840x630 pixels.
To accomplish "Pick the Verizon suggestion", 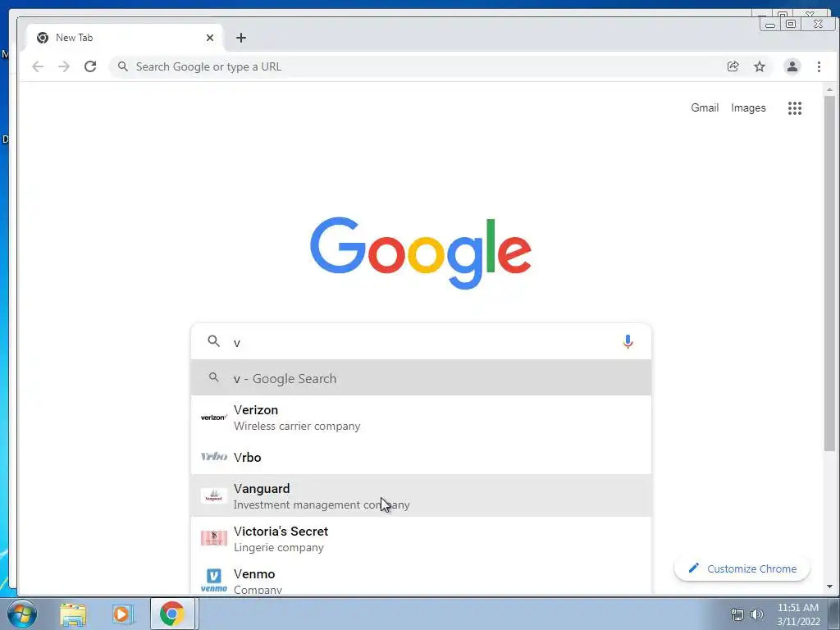I will (421, 418).
